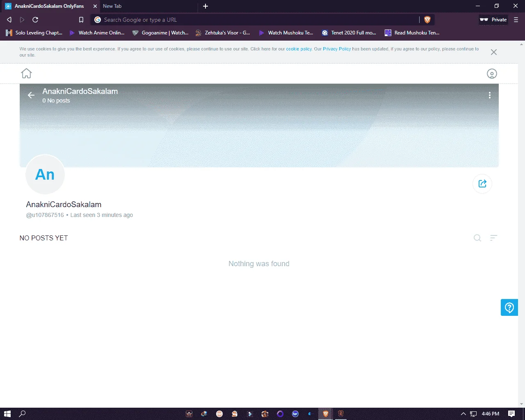Dismiss the cookie notice banner
The width and height of the screenshot is (525, 420).
[494, 52]
